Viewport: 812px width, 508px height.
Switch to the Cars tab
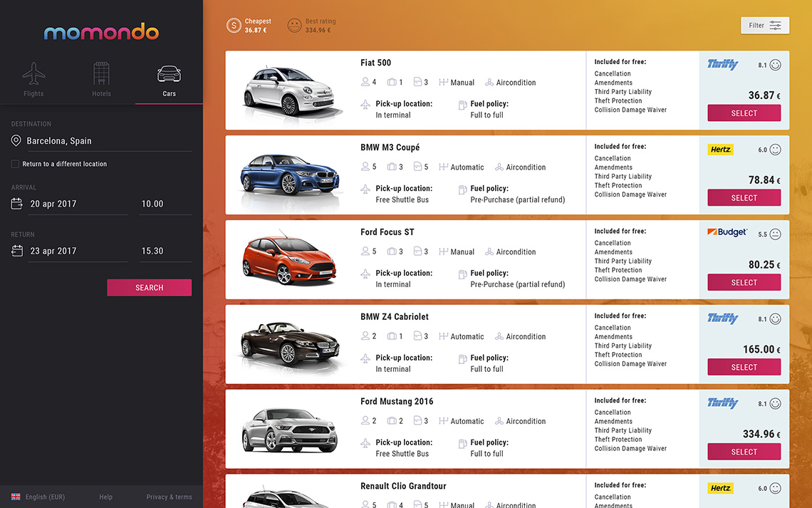(169, 81)
